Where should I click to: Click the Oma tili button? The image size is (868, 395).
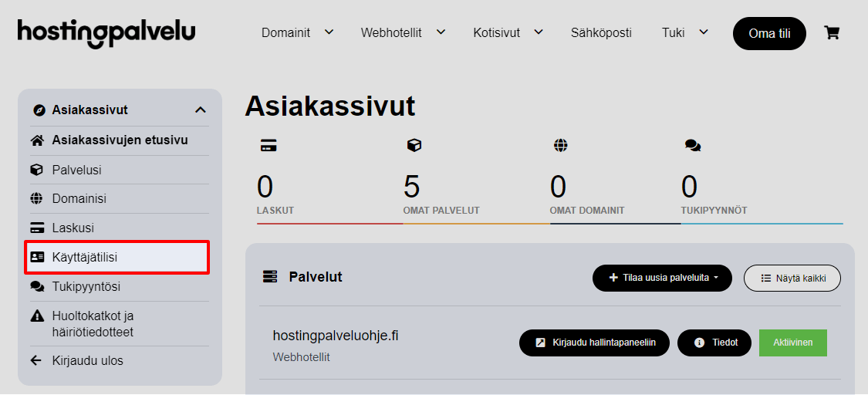[769, 33]
